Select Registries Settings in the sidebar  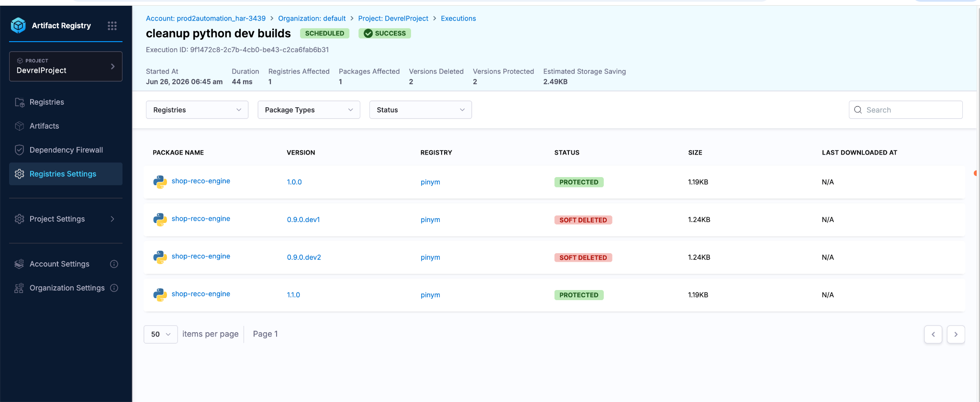pyautogui.click(x=66, y=174)
